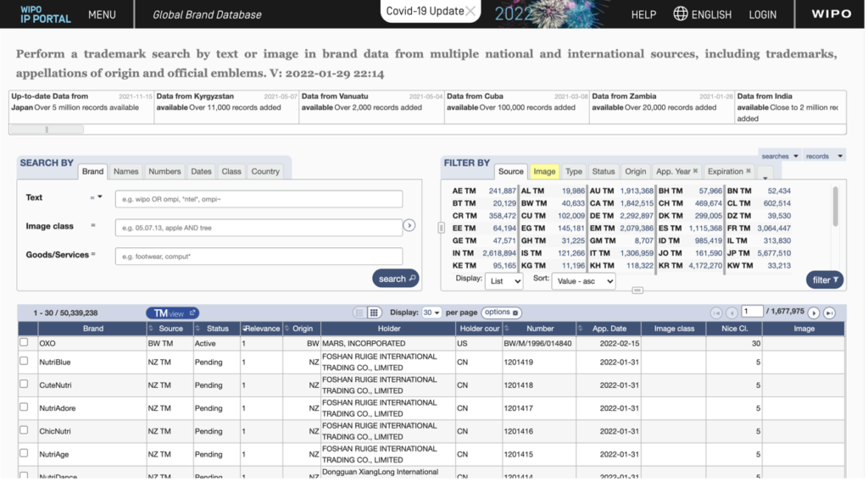
Task: Open the results options button
Action: 501,312
